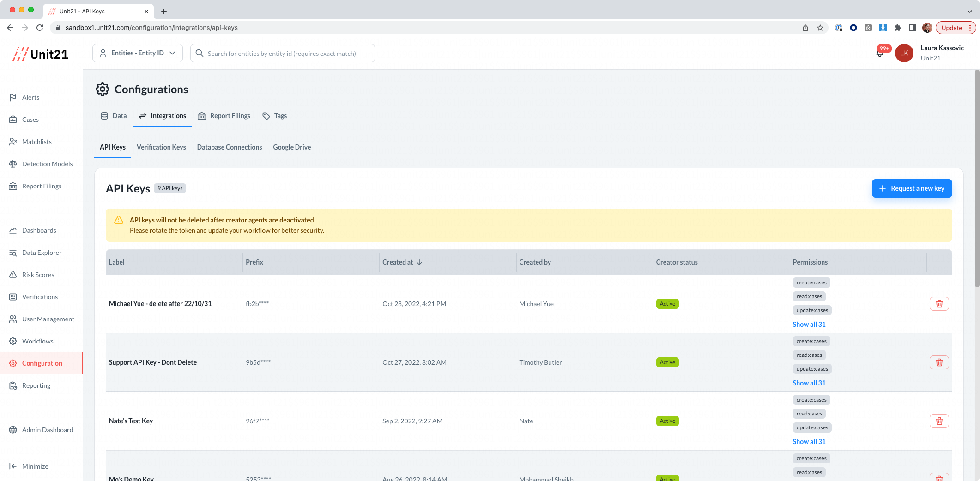
Task: Open Verifications
Action: (40, 297)
